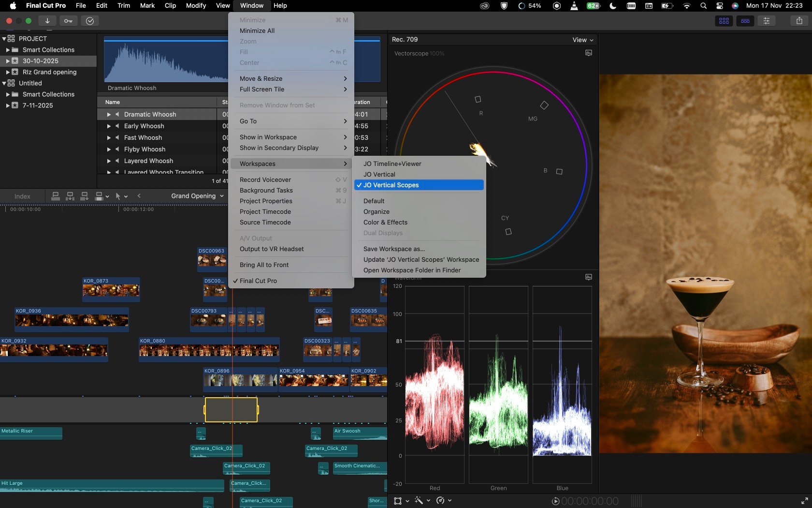The width and height of the screenshot is (812, 508).
Task: Open the Grand Opening project dropdown
Action: point(198,196)
